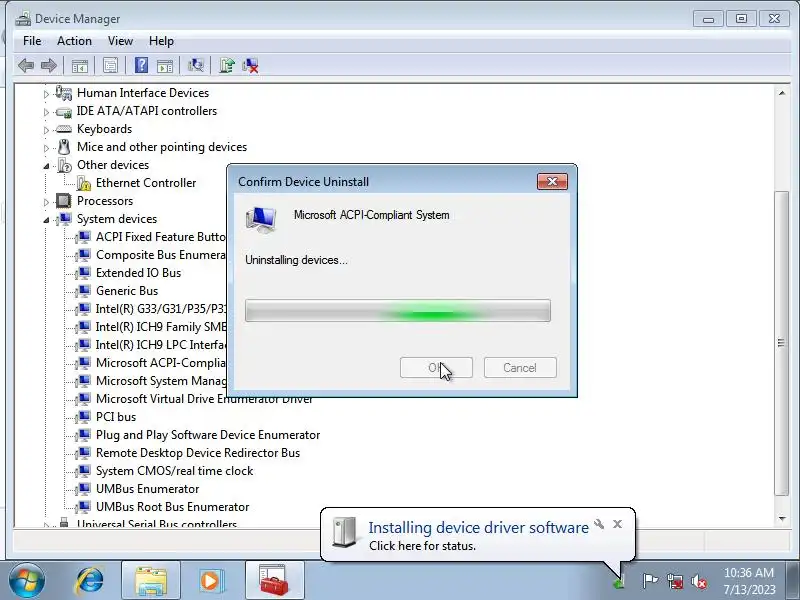Click the wrench icon in the notification balloon

(x=599, y=524)
